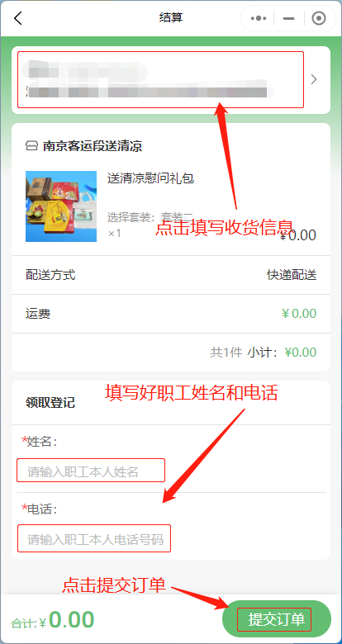Choose the 快递配送 delivery option
Viewport: 342px width, 644px height.
tap(292, 275)
